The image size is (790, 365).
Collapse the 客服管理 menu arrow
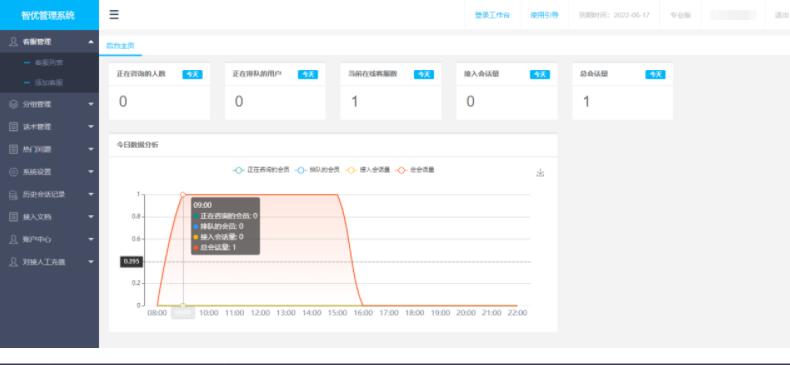(91, 42)
